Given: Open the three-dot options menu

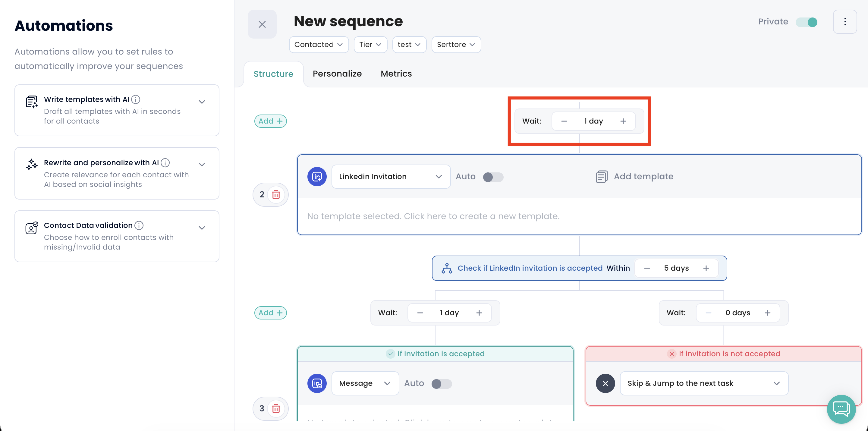Looking at the screenshot, I should coord(845,22).
